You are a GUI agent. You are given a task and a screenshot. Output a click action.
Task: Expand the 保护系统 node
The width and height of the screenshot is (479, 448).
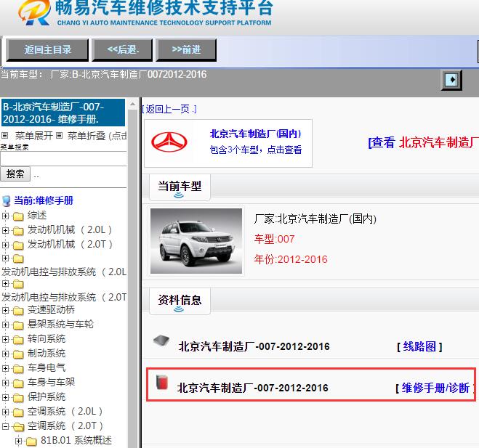tap(5, 398)
